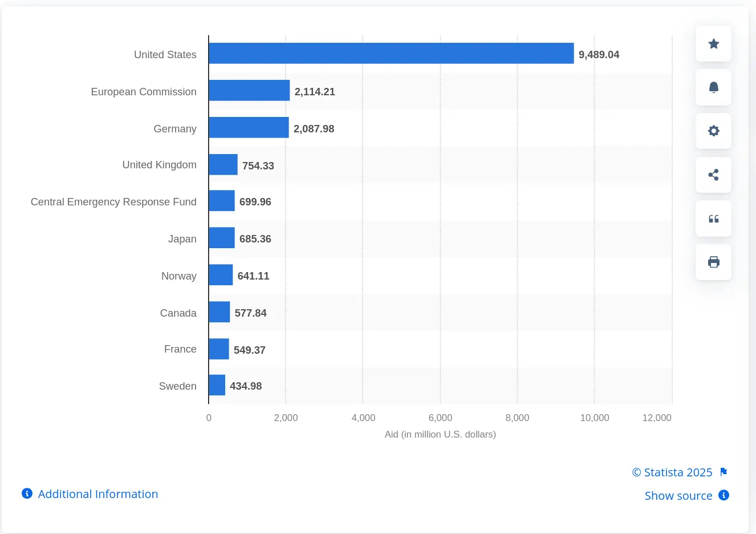This screenshot has width=756, height=534.
Task: Click the United States bar
Action: point(391,54)
